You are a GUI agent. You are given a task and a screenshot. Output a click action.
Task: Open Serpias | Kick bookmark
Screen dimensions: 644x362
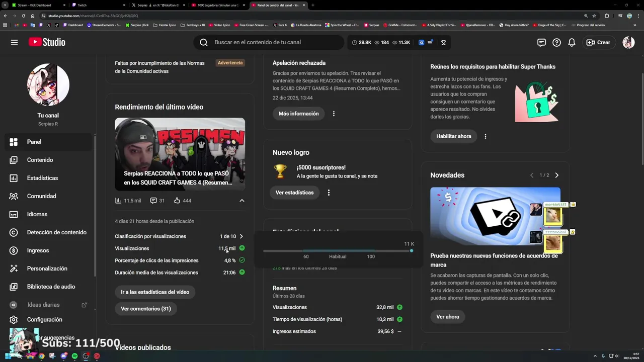point(137,25)
